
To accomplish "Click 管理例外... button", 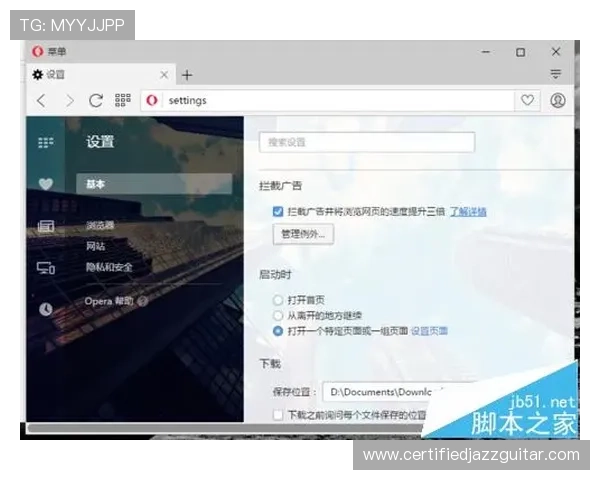I will click(303, 234).
